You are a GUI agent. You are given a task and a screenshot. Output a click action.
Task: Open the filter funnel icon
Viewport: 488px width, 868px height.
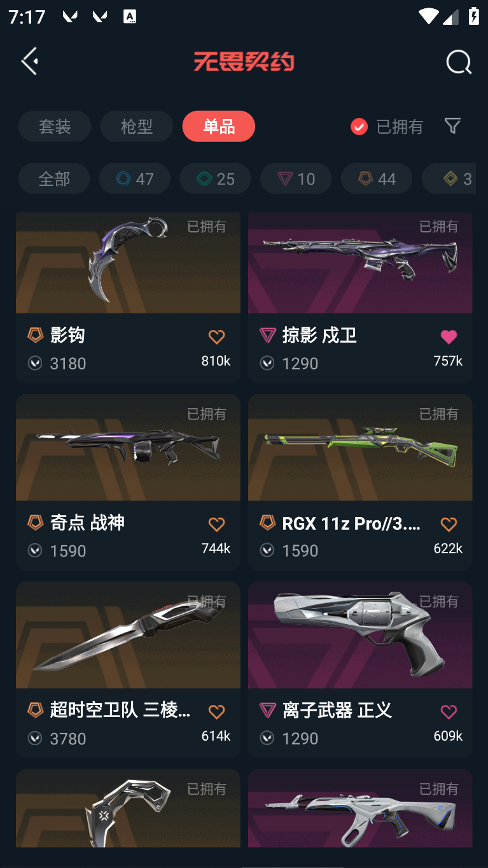click(x=452, y=126)
